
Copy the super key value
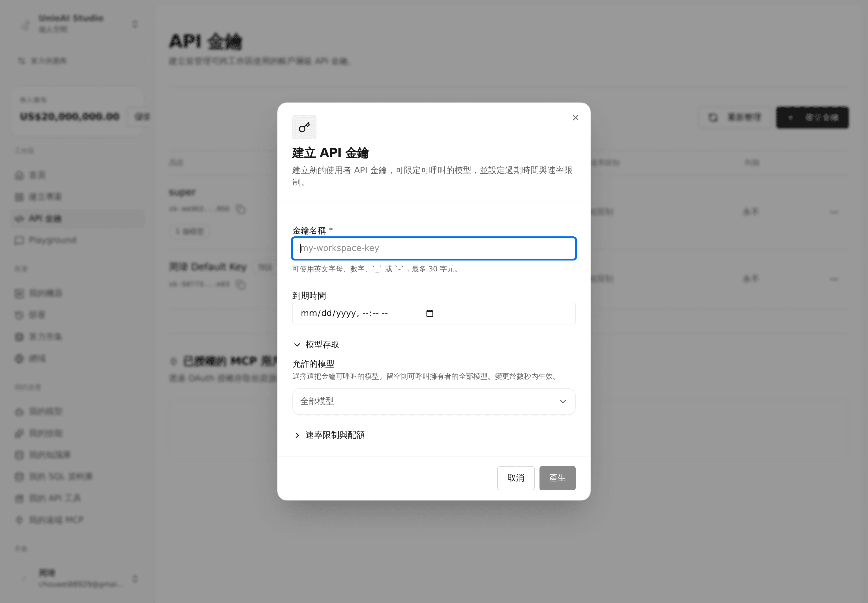click(x=241, y=209)
